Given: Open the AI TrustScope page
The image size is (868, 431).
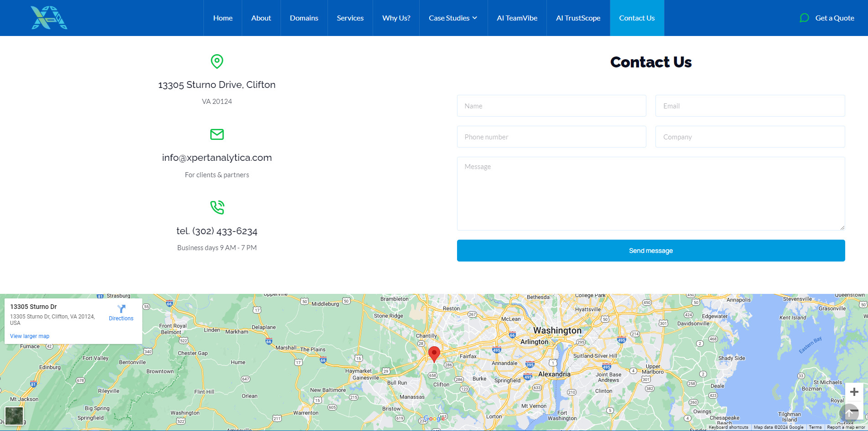Looking at the screenshot, I should [x=578, y=18].
